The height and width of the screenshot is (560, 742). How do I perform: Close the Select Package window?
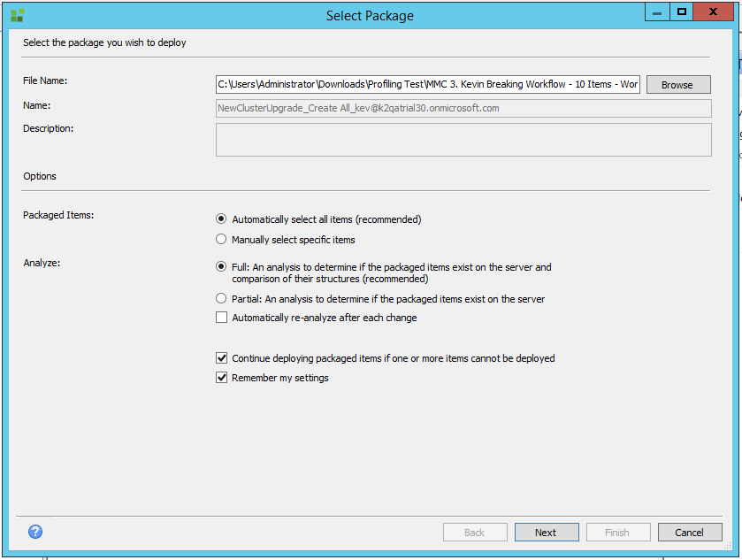click(x=717, y=12)
